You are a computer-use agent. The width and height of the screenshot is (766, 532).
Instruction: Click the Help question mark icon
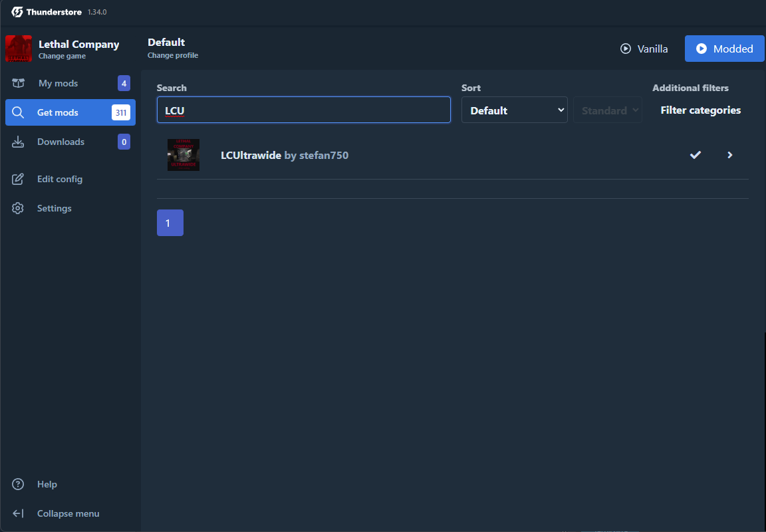click(18, 484)
